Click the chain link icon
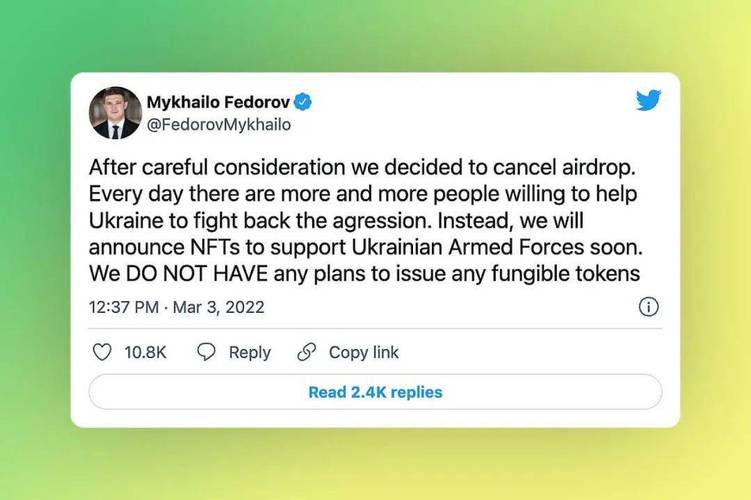Image resolution: width=751 pixels, height=500 pixels. pyautogui.click(x=307, y=352)
